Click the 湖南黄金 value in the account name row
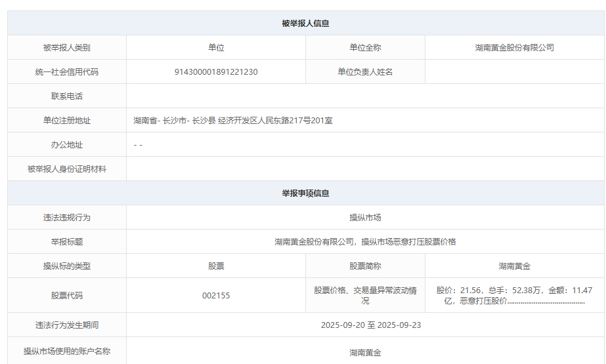The height and width of the screenshot is (364, 606). tap(365, 352)
